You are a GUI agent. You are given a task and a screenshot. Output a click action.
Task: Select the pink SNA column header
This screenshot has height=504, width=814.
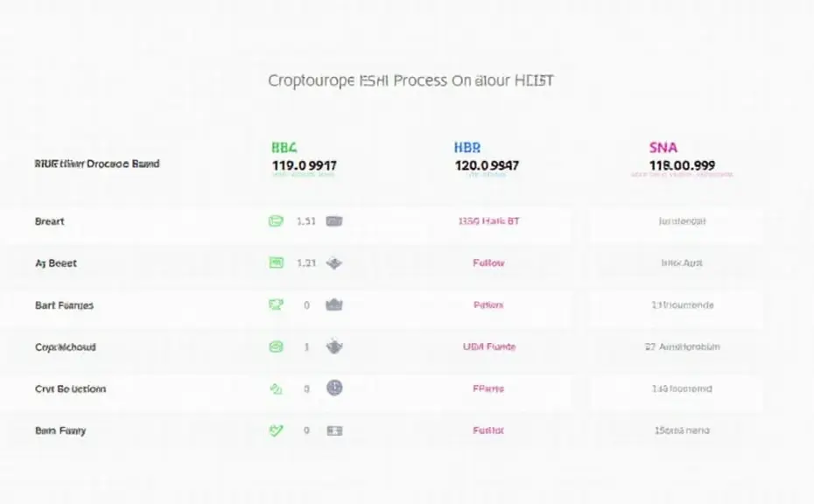663,148
